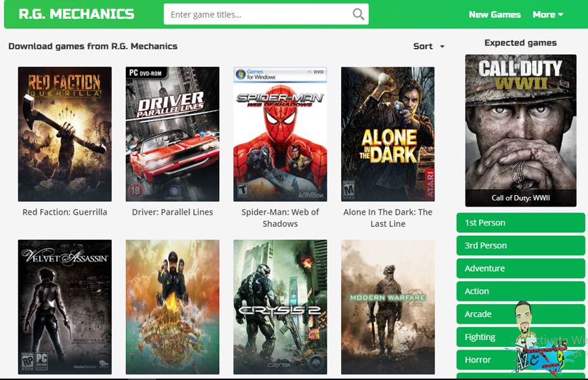Open Call of Duty: WWII expected game
Viewport: 588px width, 380px height.
point(520,130)
